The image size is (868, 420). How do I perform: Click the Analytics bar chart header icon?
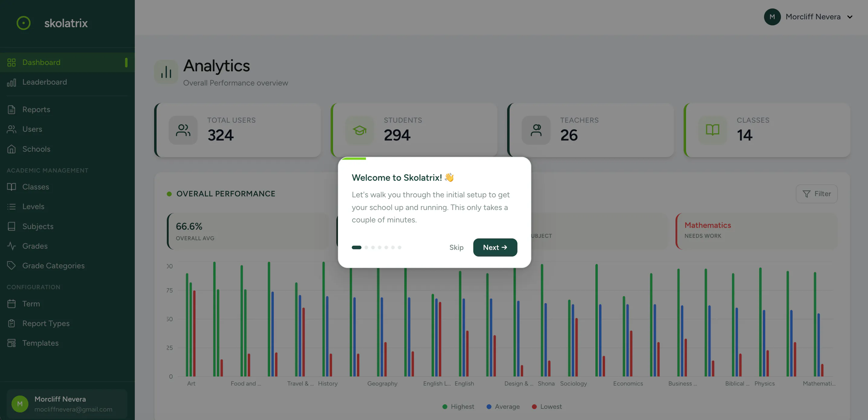click(x=166, y=72)
